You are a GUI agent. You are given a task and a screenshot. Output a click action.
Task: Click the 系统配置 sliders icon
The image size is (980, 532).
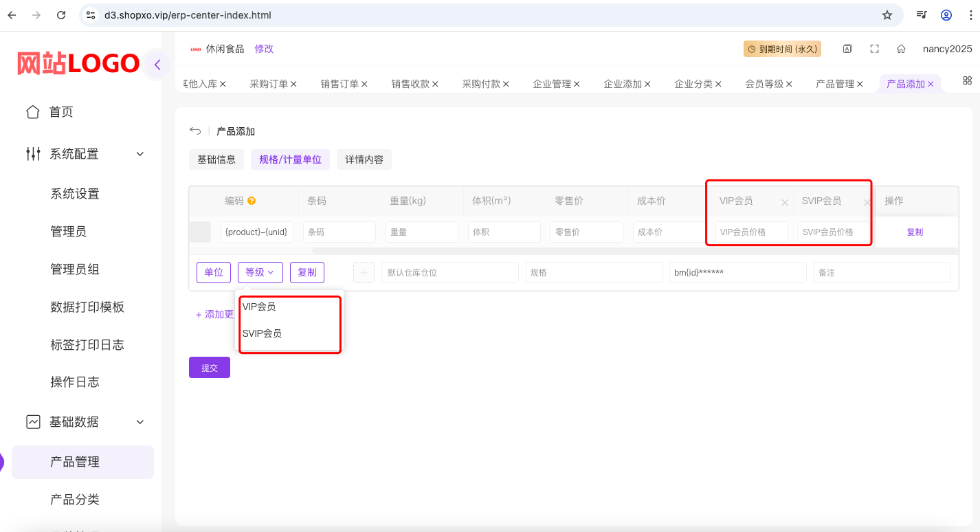coord(32,154)
